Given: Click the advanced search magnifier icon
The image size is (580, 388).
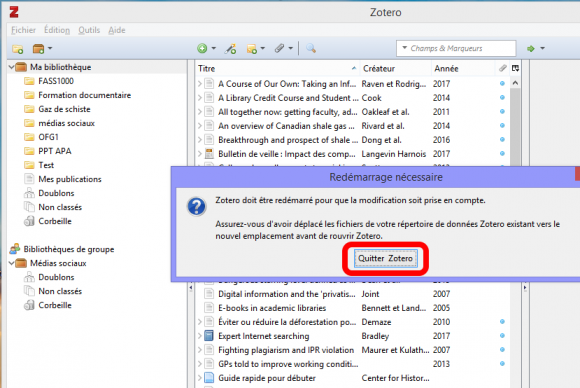Looking at the screenshot, I should pyautogui.click(x=311, y=48).
